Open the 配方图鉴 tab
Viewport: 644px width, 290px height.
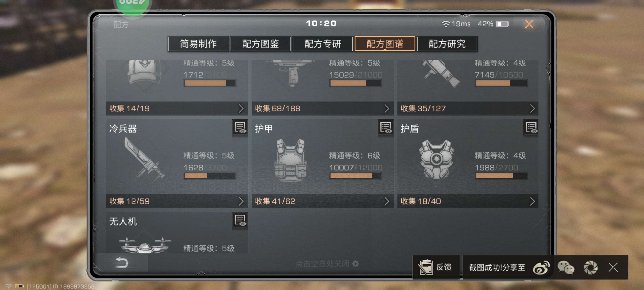coord(261,44)
